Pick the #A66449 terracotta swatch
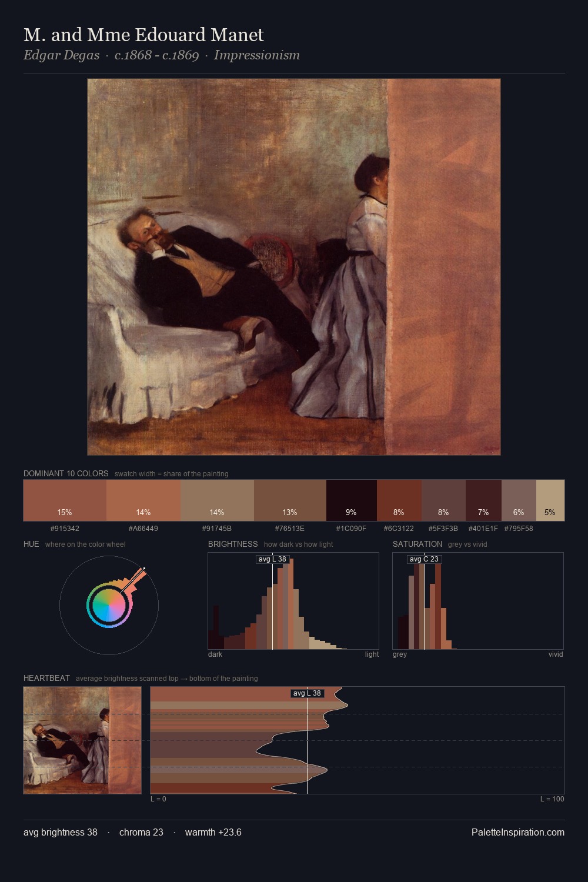 click(x=143, y=500)
